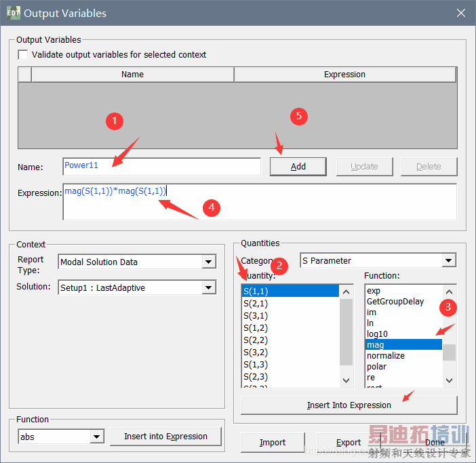Viewport: 476px width, 463px height.
Task: Click the Name input field containing Power11
Action: [161, 166]
